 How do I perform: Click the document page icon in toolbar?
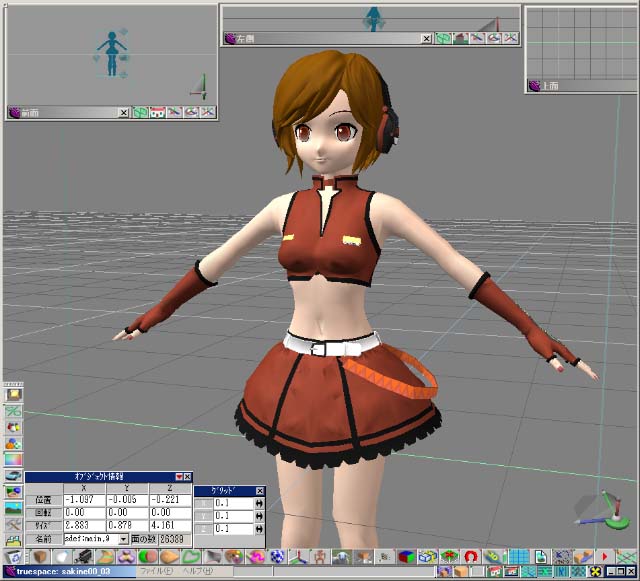pos(541,557)
